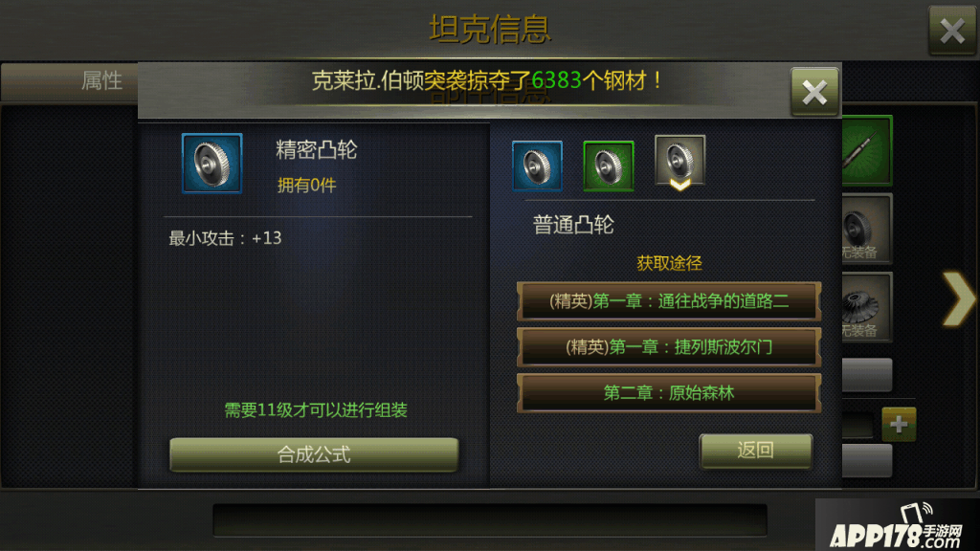Close the 坦克信息 window with top-right X
This screenshot has width=980, height=551.
pyautogui.click(x=952, y=30)
